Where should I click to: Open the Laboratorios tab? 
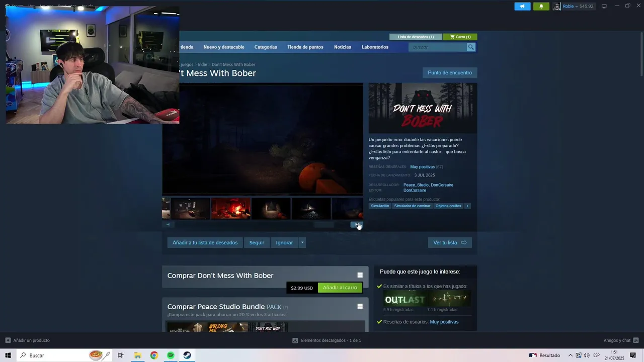(x=375, y=47)
